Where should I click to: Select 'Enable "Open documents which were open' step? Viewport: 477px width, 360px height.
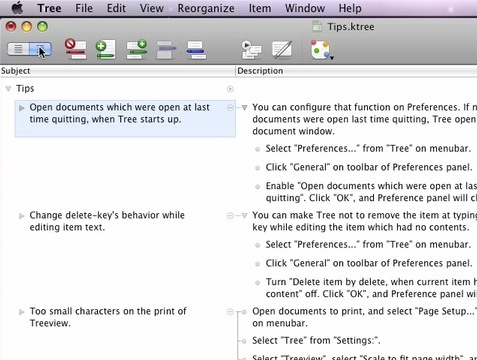(x=371, y=192)
